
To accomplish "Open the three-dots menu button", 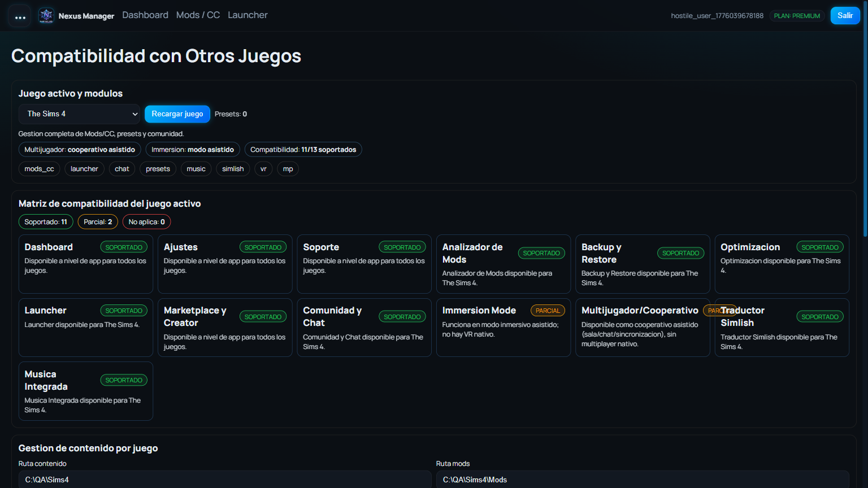I will (x=20, y=17).
